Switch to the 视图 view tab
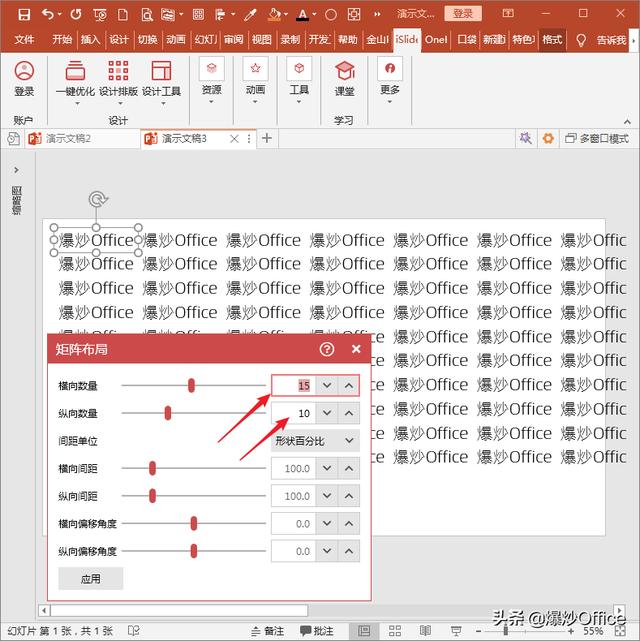Screen dimensions: 640x641 pyautogui.click(x=262, y=40)
